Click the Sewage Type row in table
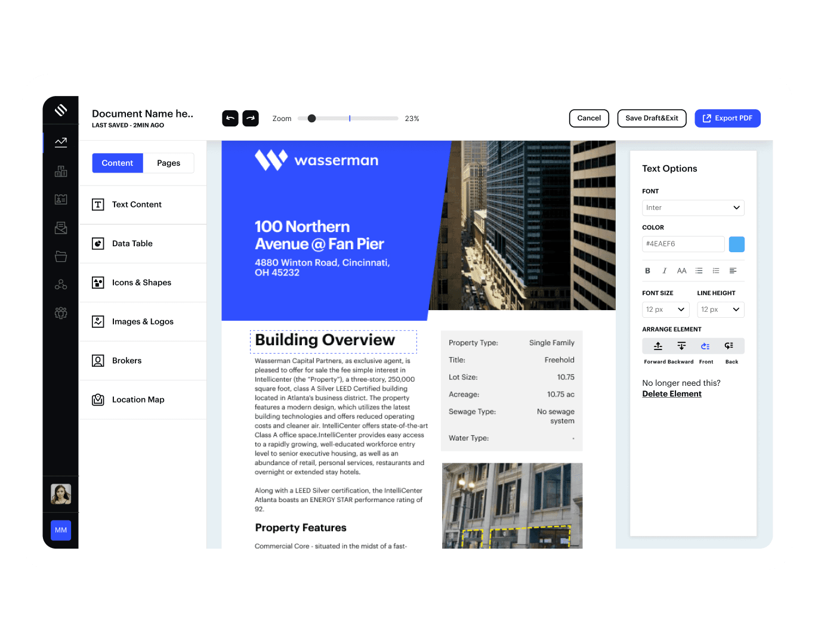Image resolution: width=815 pixels, height=644 pixels. 511,416
